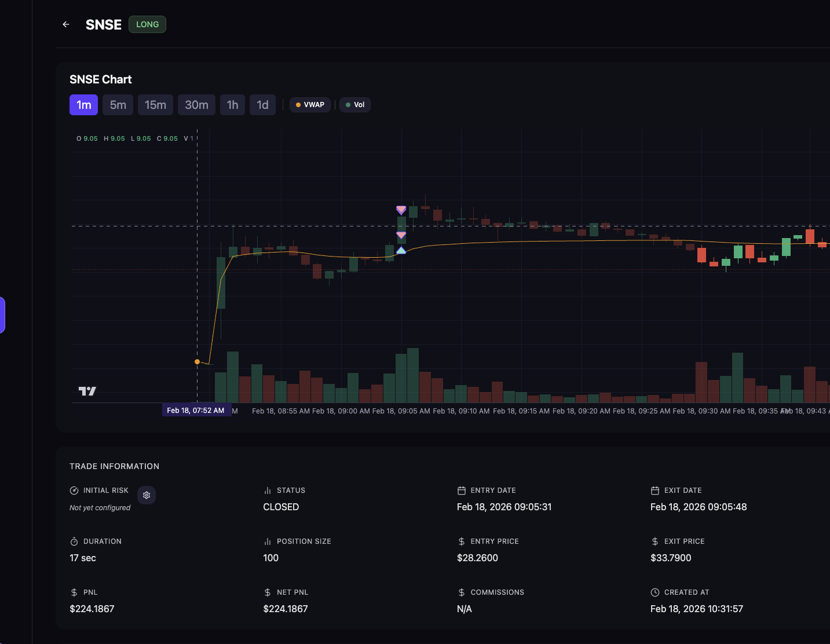Screen dimensions: 830x644
Task: Click the orange VWAP starting dot
Action: pyautogui.click(x=197, y=362)
